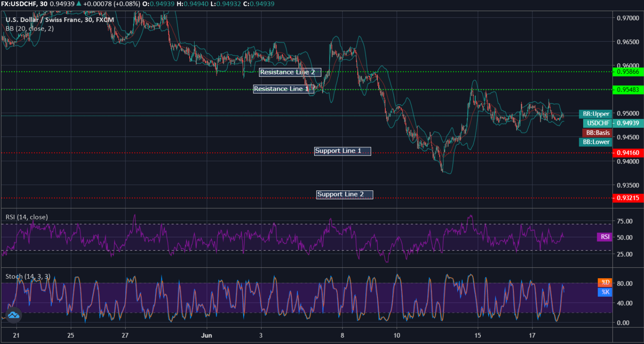The height and width of the screenshot is (344, 644).
Task: Click the TradingView cloud logo icon
Action: [x=14, y=315]
